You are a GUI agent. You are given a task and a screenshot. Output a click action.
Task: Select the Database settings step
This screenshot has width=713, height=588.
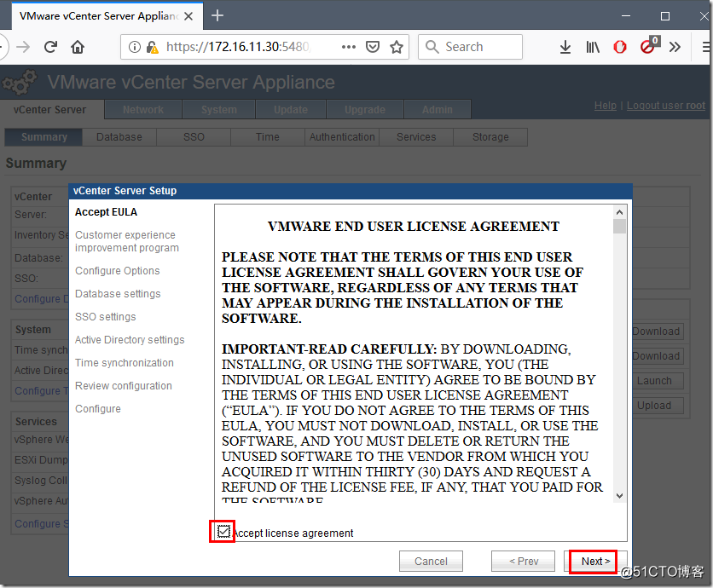pos(118,294)
